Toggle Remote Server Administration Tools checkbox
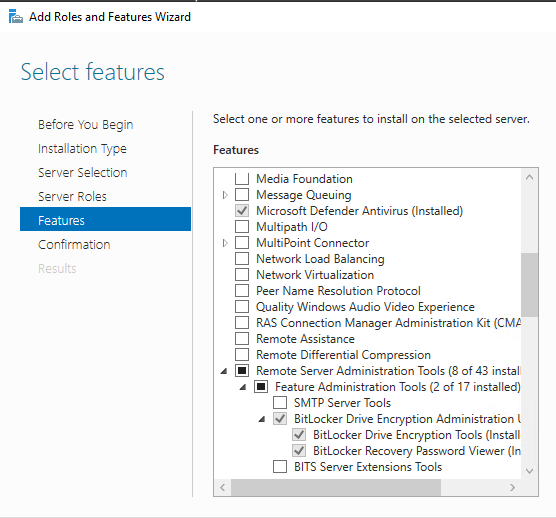Viewport: 556px width, 518px height. coord(242,371)
